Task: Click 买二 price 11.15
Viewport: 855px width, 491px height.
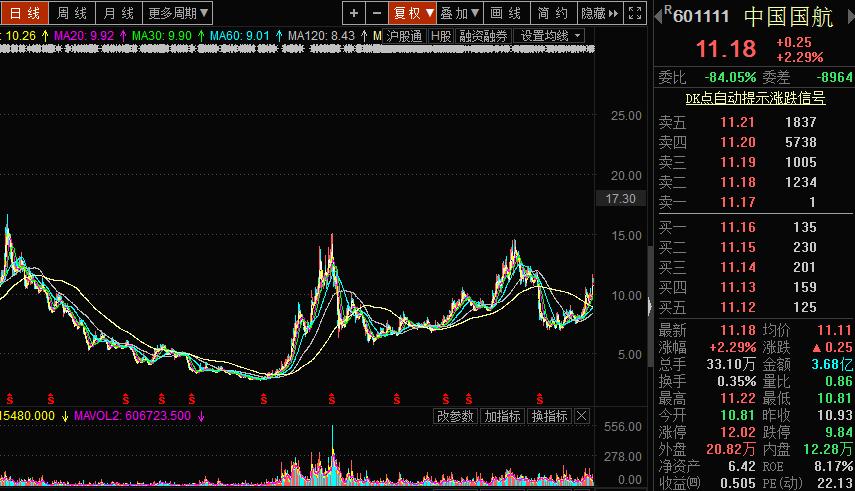Action: coord(738,247)
